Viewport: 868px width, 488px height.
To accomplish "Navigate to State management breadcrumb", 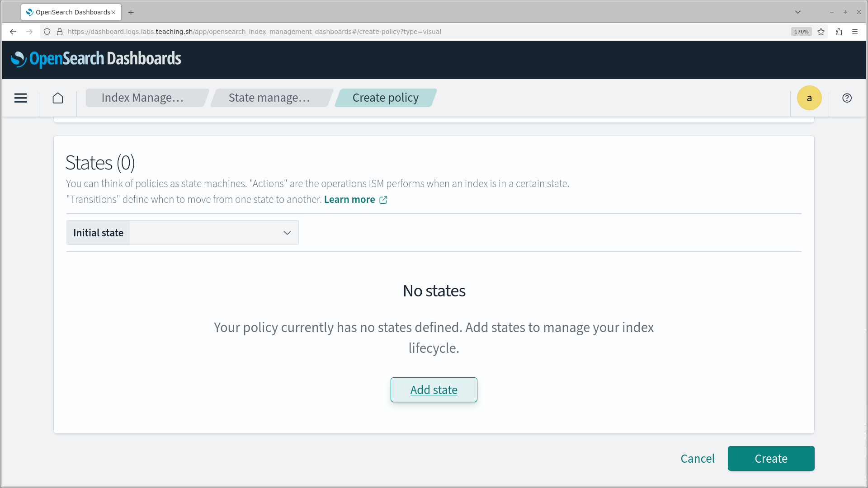I will click(269, 98).
